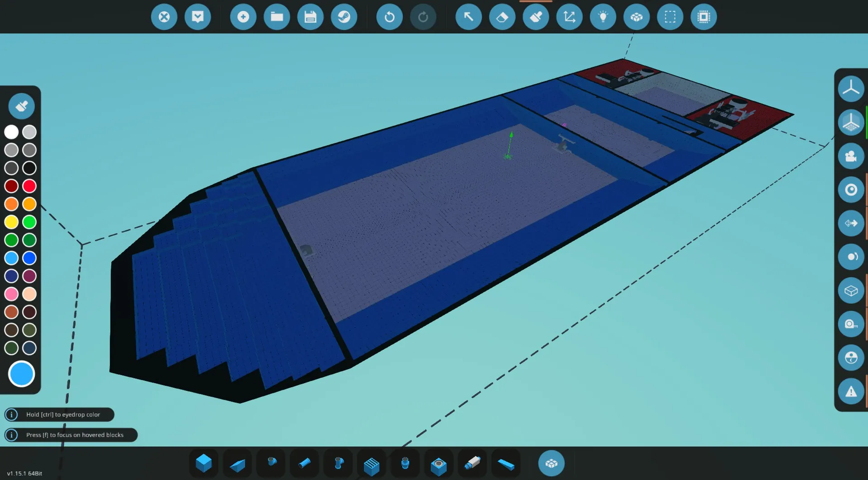The width and height of the screenshot is (868, 480).
Task: Open the folder icon to load vehicle
Action: pos(277,17)
